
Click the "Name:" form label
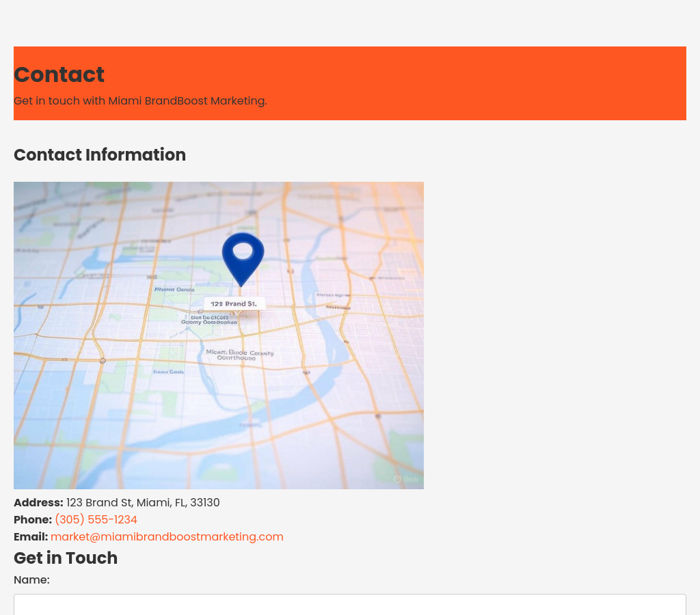(x=31, y=580)
